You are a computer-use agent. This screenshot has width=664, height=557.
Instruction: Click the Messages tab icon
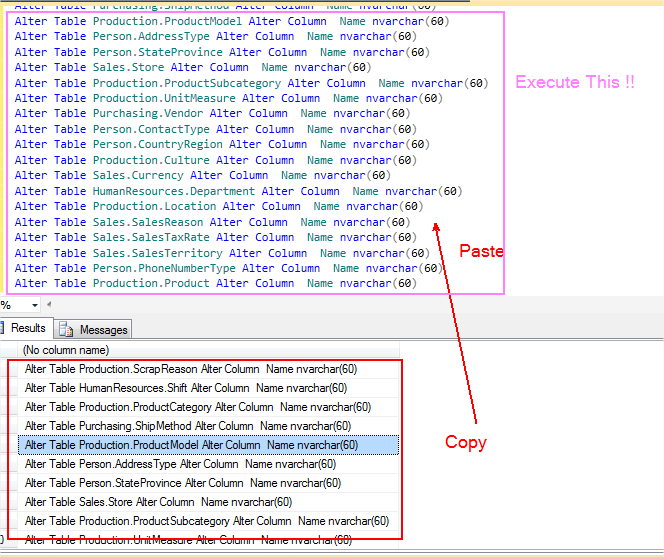pyautogui.click(x=67, y=329)
